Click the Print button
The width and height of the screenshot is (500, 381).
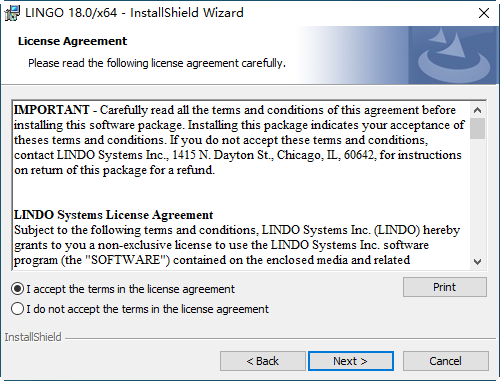tap(445, 287)
